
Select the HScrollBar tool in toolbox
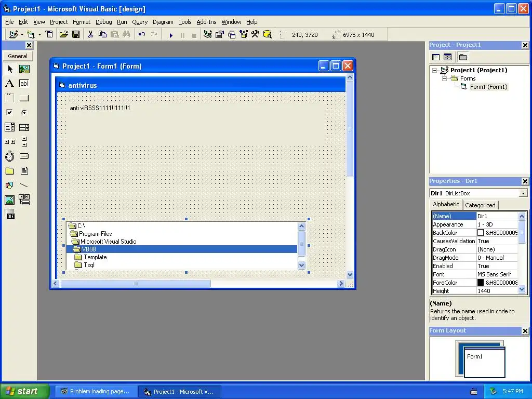click(x=10, y=142)
